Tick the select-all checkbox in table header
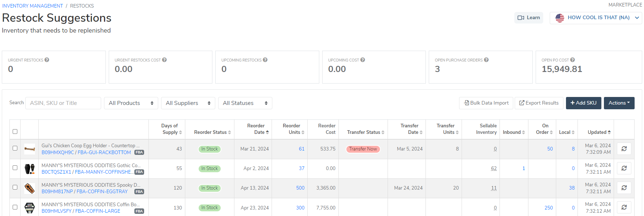 [15, 131]
